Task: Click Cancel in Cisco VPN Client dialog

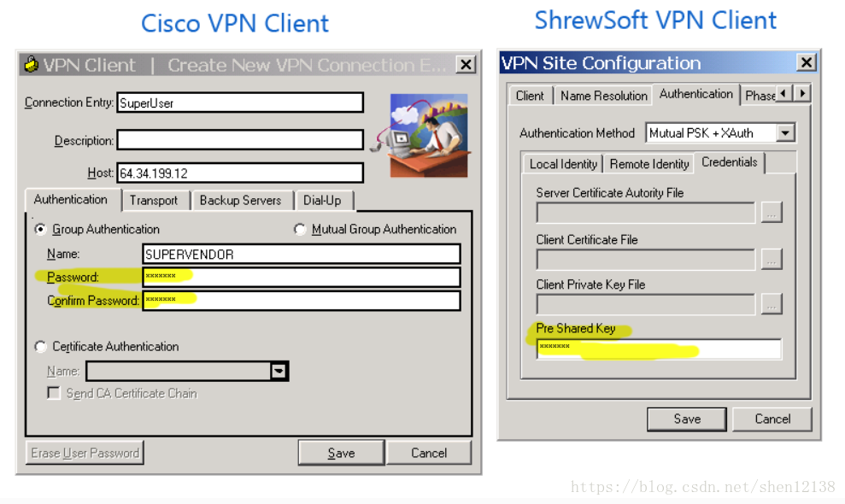Action: 429,453
